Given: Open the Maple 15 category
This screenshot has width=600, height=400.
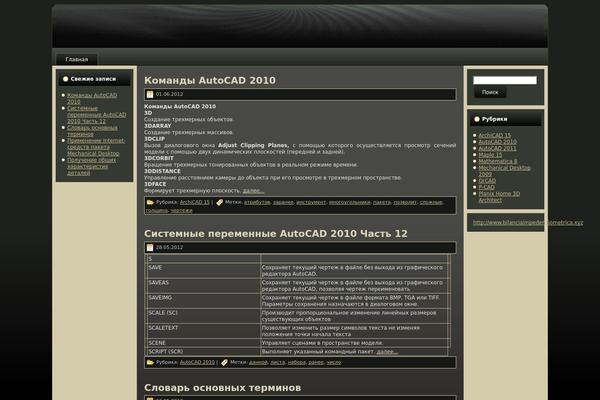Looking at the screenshot, I should 490,155.
